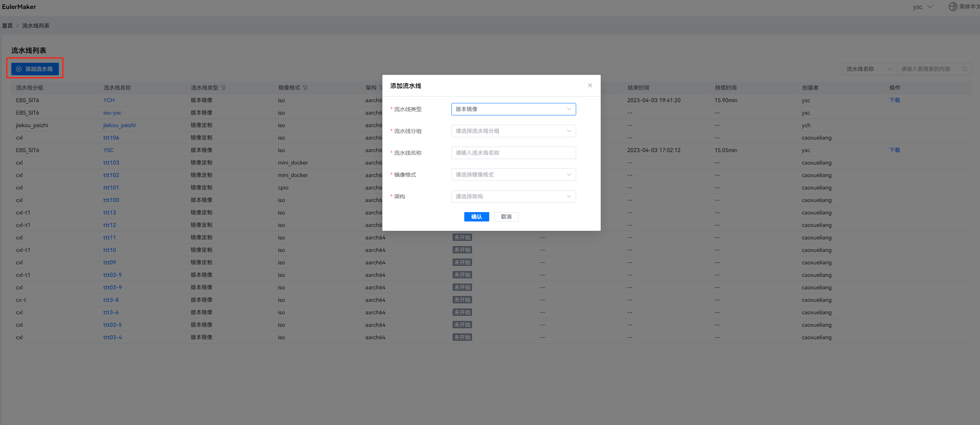The image size is (980, 425).
Task: Click the filter icon beside 镜像格式 header
Action: tap(305, 88)
